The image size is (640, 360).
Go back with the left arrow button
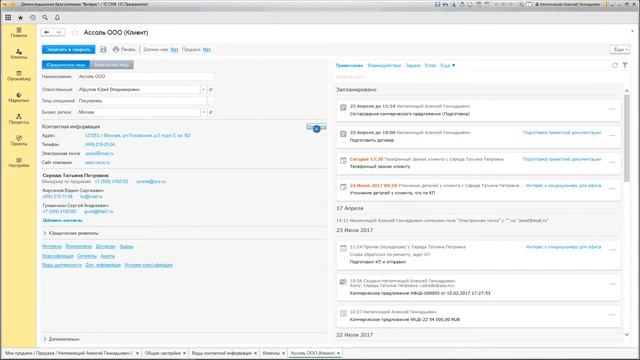tap(47, 32)
